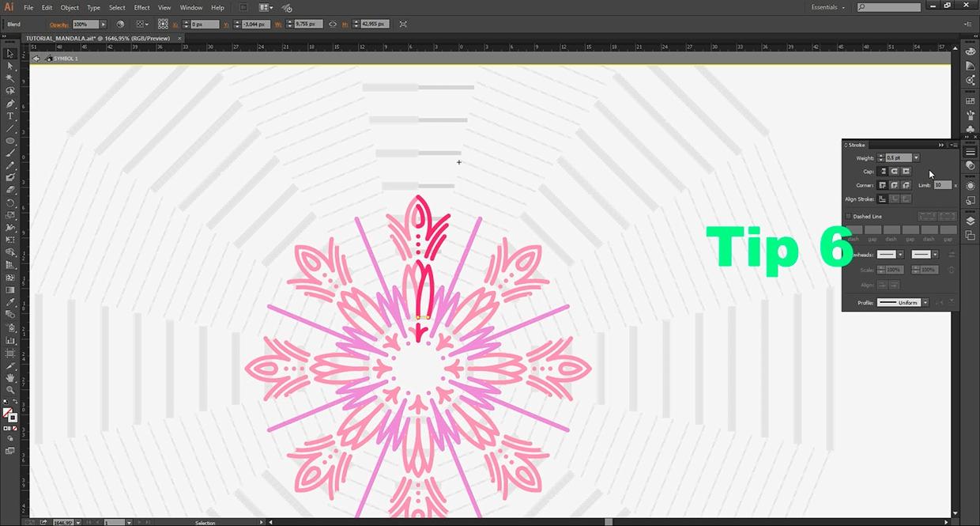Align stroke to center
The image size is (980, 526).
tap(883, 199)
